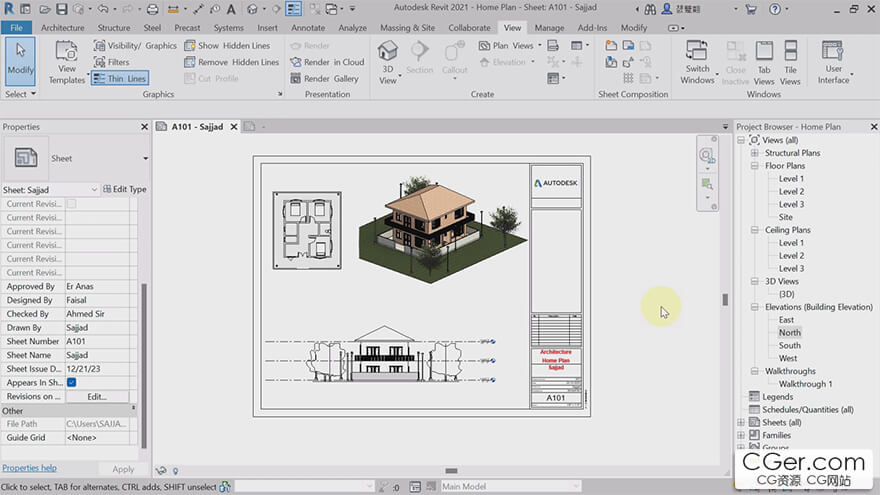Image resolution: width=880 pixels, height=495 pixels.
Task: Open Render Gallery
Action: coord(324,79)
